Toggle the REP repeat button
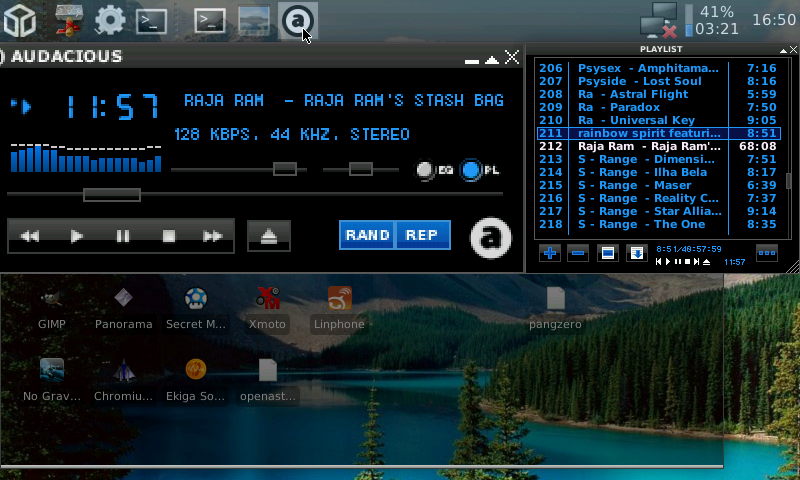This screenshot has width=800, height=480. 422,235
